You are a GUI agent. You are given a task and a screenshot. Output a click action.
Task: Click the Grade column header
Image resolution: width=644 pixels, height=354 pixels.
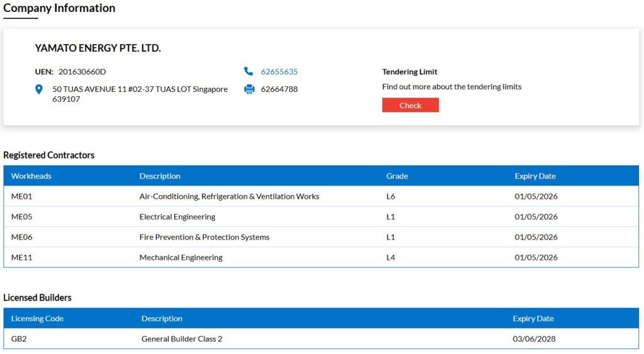397,176
